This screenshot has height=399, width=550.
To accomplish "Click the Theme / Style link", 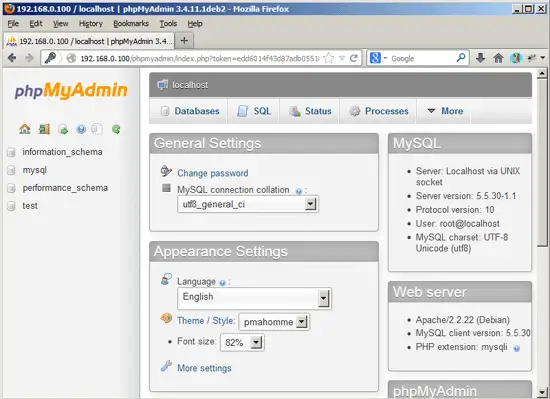I will 206,320.
